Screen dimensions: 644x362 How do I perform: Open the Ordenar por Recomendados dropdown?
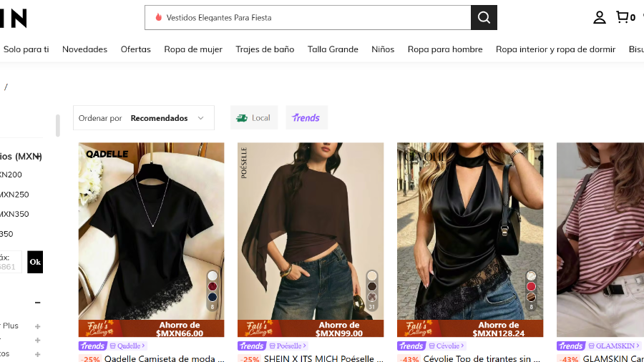click(144, 118)
